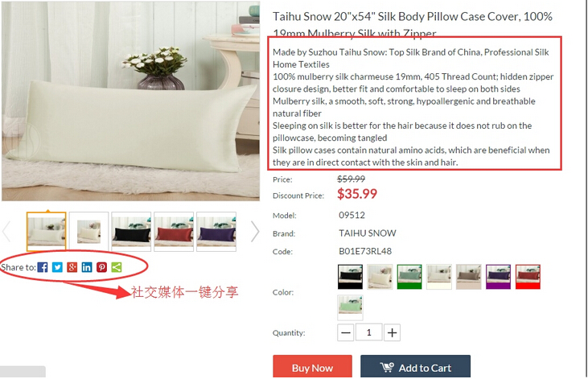
Task: Pick the red pillowcase color option
Action: pos(528,277)
